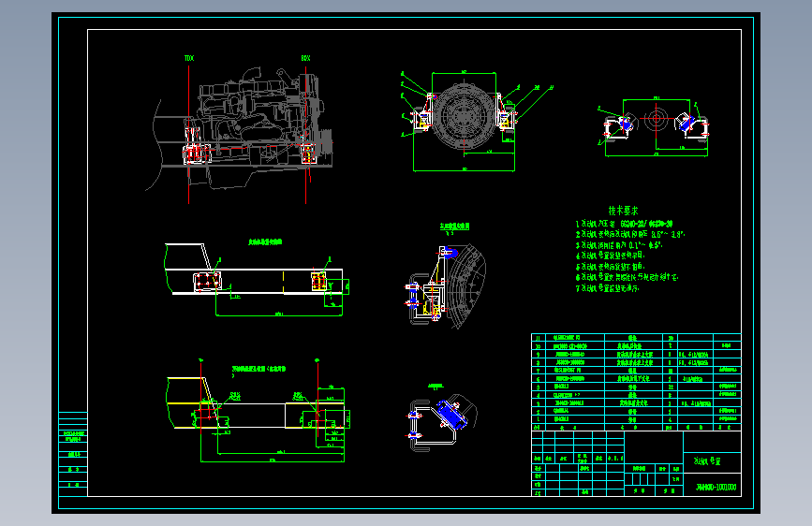The width and height of the screenshot is (812, 526).
Task: Click the 发动机悬置 title in title block
Action: 707,460
